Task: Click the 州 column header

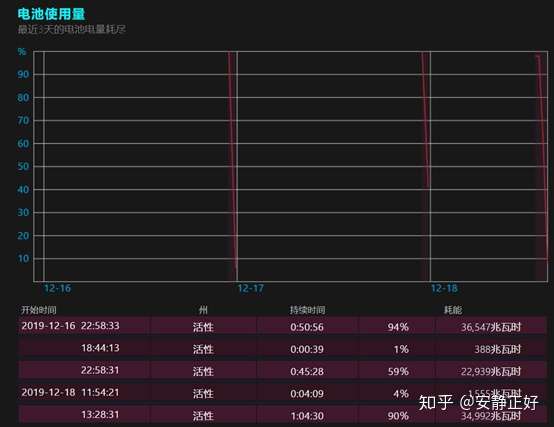Action: (x=203, y=310)
